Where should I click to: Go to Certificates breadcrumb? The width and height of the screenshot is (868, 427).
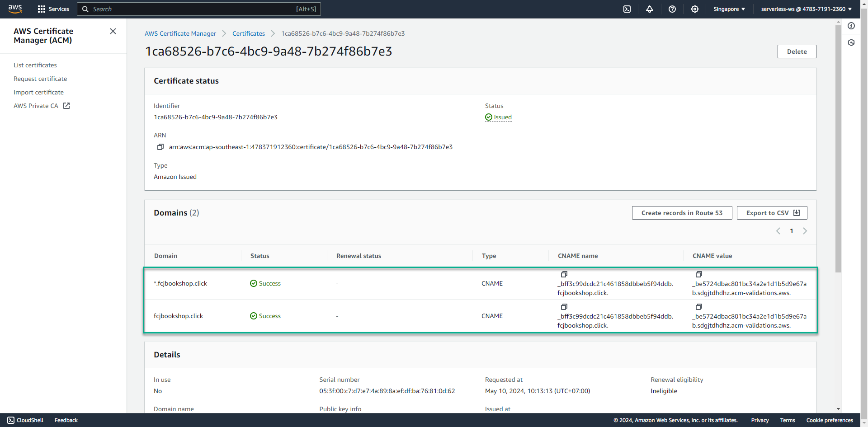coord(249,33)
